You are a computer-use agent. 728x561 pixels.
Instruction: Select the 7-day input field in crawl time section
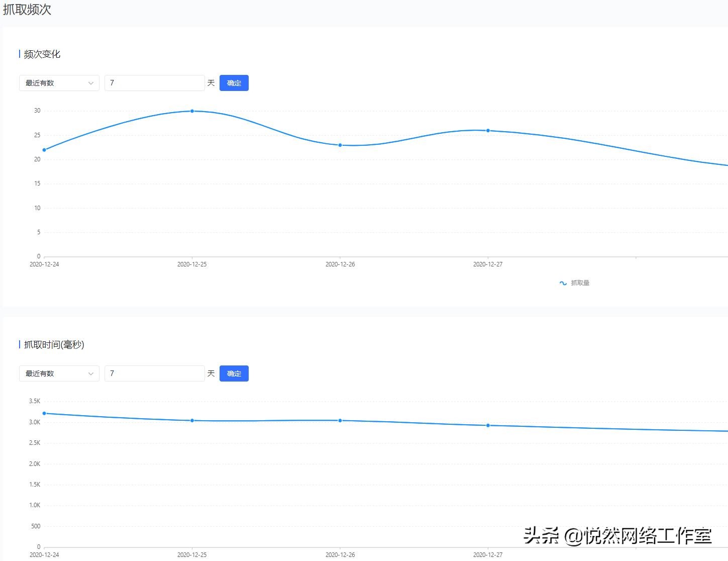click(154, 373)
